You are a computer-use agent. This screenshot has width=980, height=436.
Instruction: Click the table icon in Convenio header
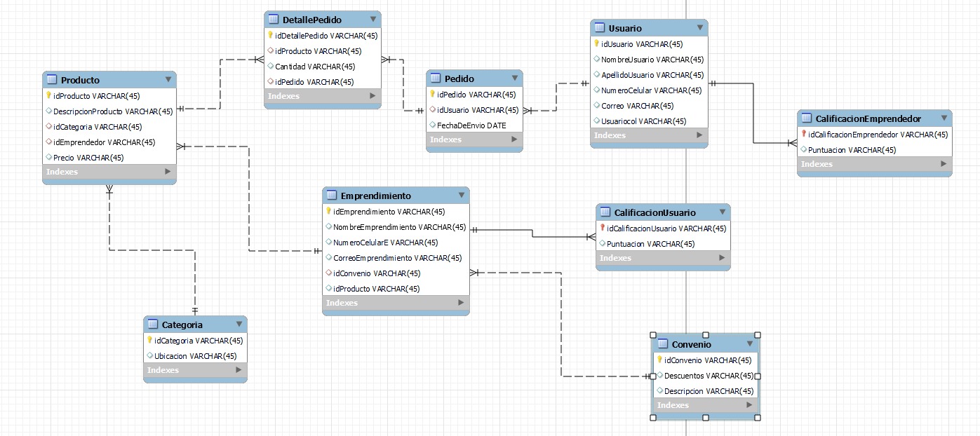(x=663, y=344)
